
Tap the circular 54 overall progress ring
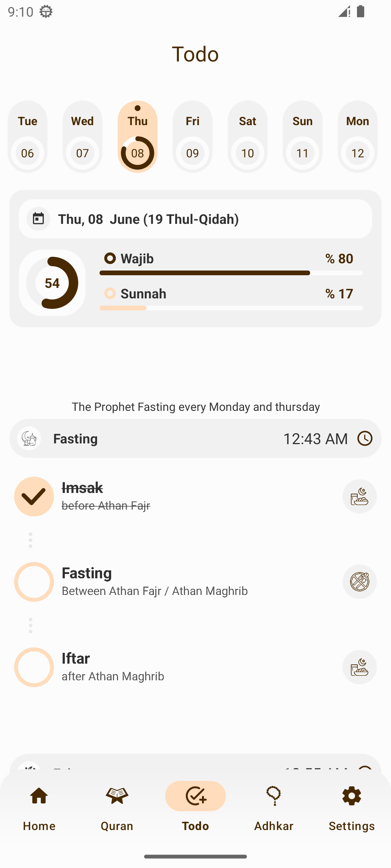[x=52, y=283]
